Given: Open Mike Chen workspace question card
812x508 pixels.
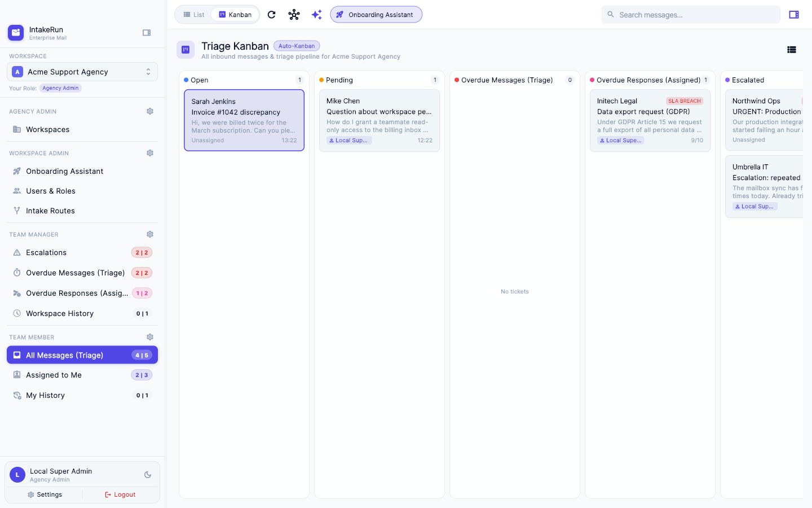Looking at the screenshot, I should coord(379,120).
